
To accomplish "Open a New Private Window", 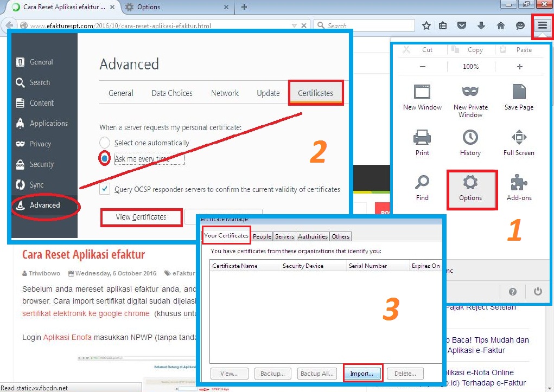I will pyautogui.click(x=470, y=101).
